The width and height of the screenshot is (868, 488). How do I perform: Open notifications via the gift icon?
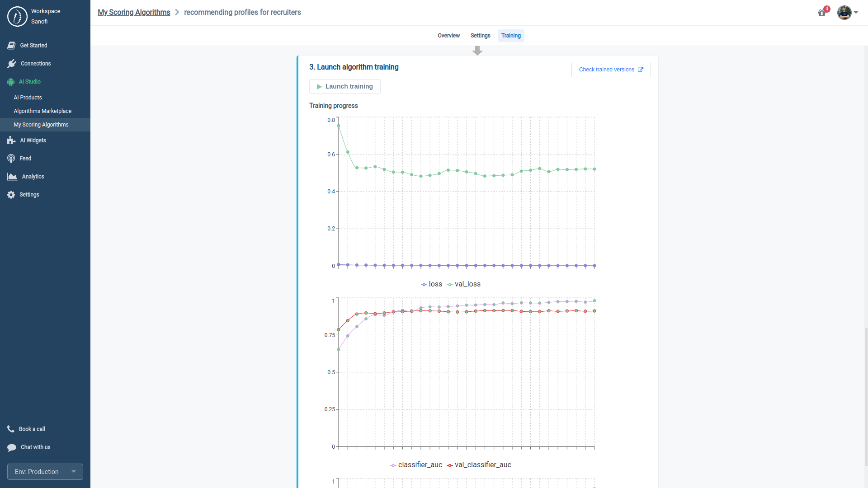point(822,13)
